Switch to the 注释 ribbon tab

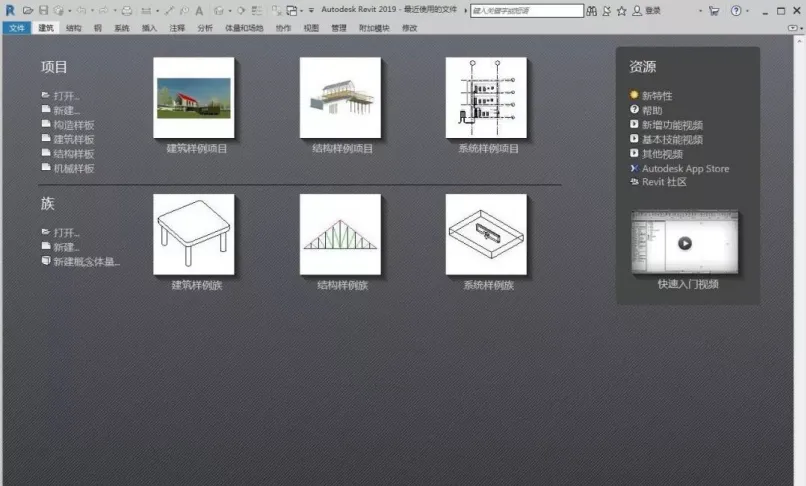[177, 28]
